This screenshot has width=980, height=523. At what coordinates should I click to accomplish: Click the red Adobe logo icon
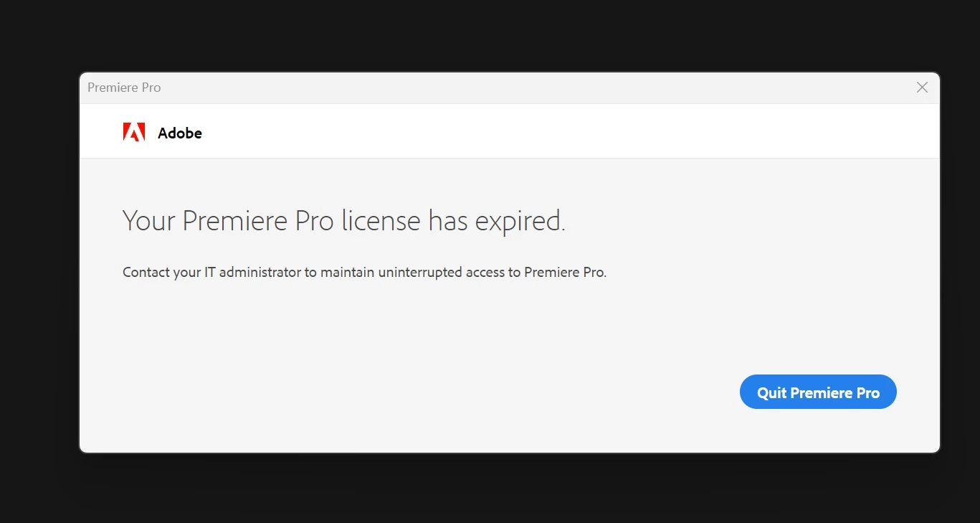134,132
